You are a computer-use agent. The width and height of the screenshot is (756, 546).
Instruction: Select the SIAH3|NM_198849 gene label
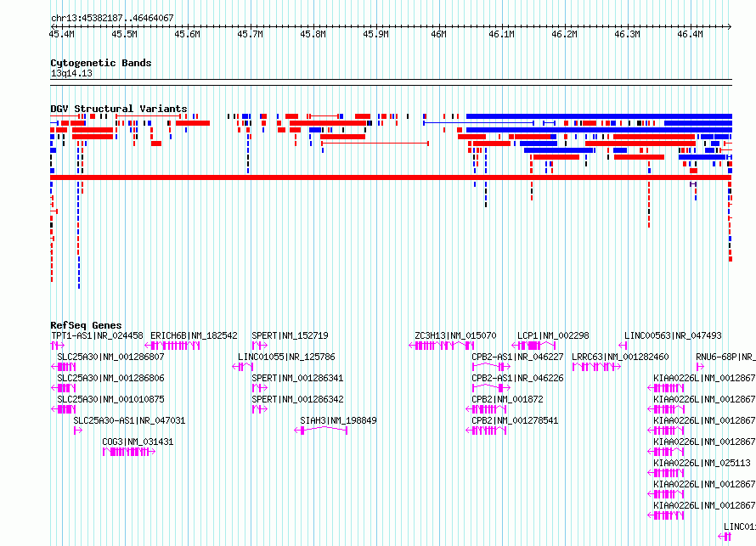[x=338, y=420]
